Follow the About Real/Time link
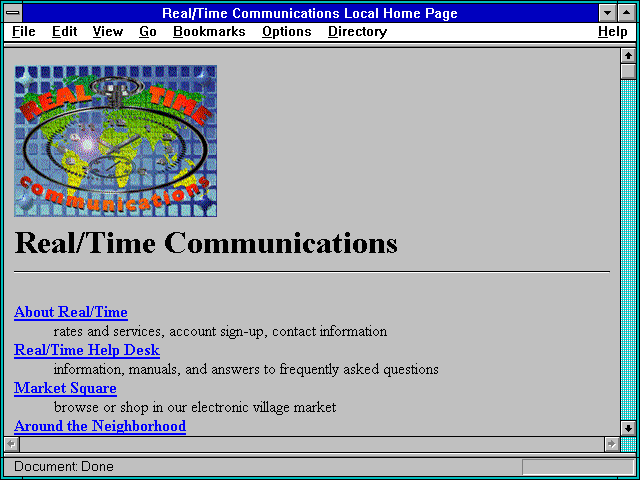640x480 pixels. [71, 312]
